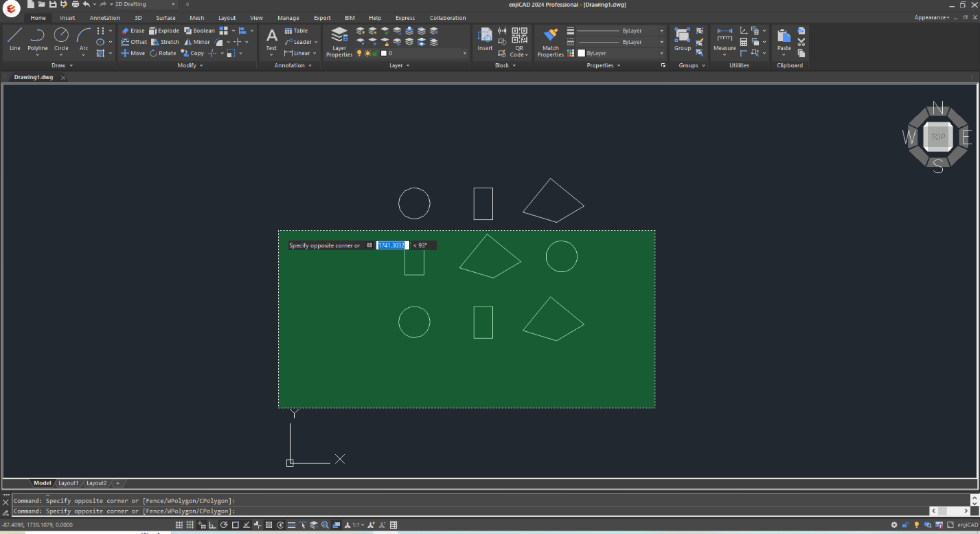Toggle the status bar lightbulb icon
The width and height of the screenshot is (980, 534).
point(916,525)
